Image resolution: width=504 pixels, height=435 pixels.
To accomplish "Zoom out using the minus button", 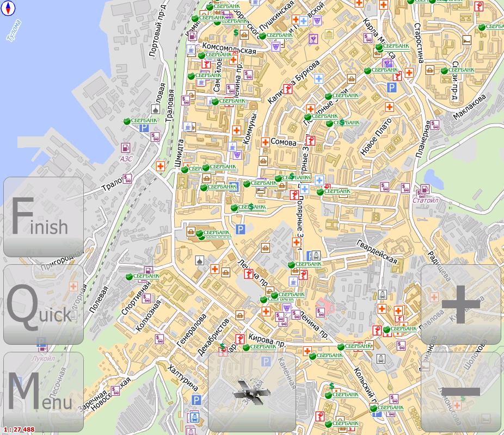I will pyautogui.click(x=460, y=391).
